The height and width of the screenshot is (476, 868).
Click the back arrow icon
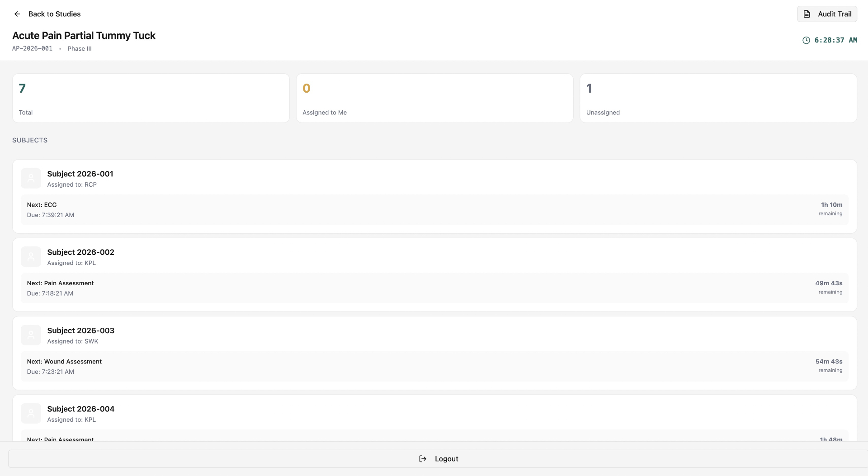tap(17, 14)
